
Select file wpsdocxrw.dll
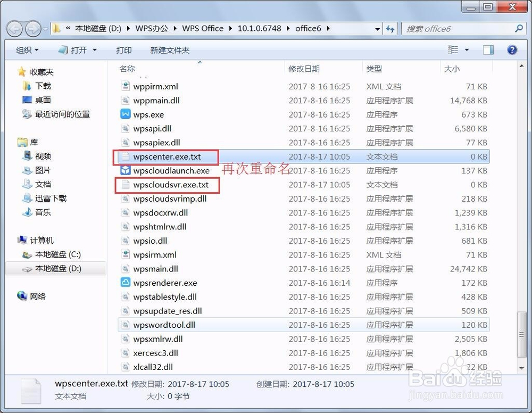click(x=304, y=213)
